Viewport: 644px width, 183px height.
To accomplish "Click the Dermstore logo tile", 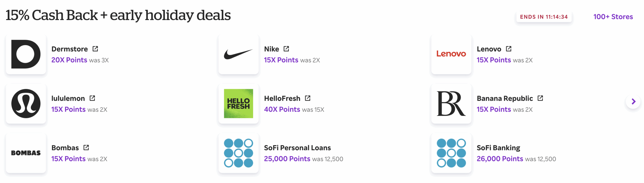I will tap(26, 54).
